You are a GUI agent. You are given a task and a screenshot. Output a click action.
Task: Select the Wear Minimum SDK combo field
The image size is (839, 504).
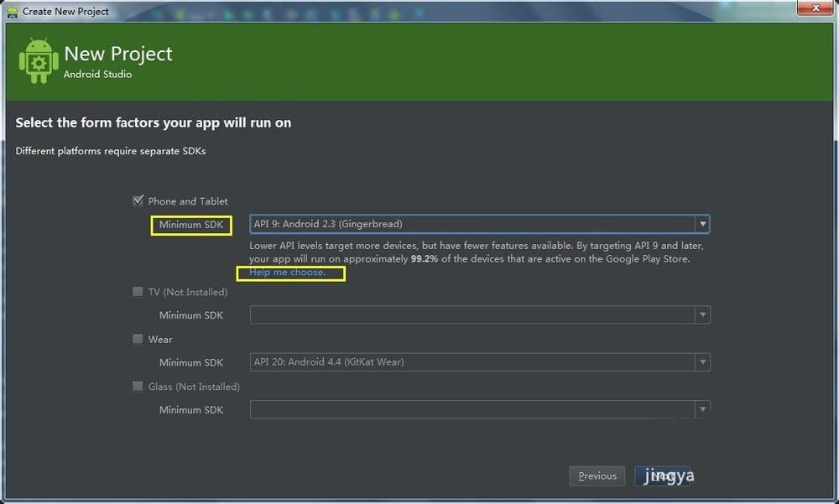click(x=461, y=362)
